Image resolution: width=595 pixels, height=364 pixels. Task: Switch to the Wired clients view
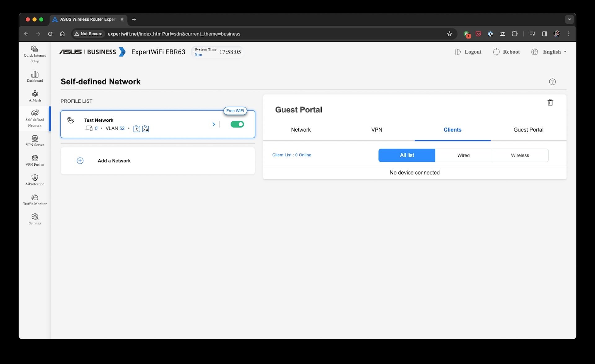pos(464,155)
